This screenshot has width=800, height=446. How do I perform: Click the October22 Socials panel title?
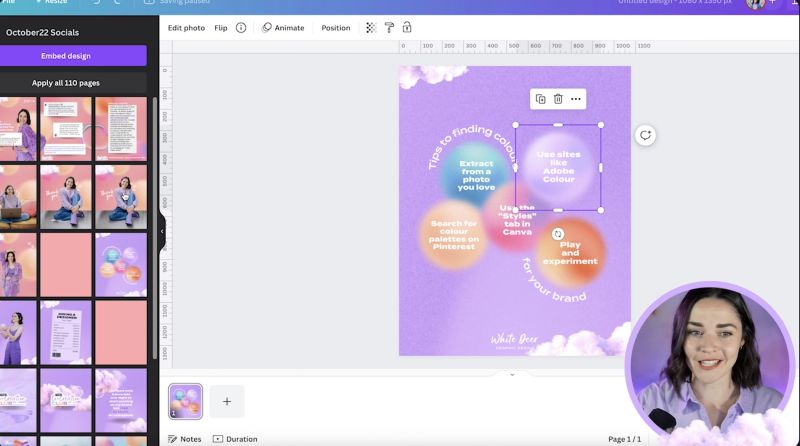pyautogui.click(x=42, y=32)
